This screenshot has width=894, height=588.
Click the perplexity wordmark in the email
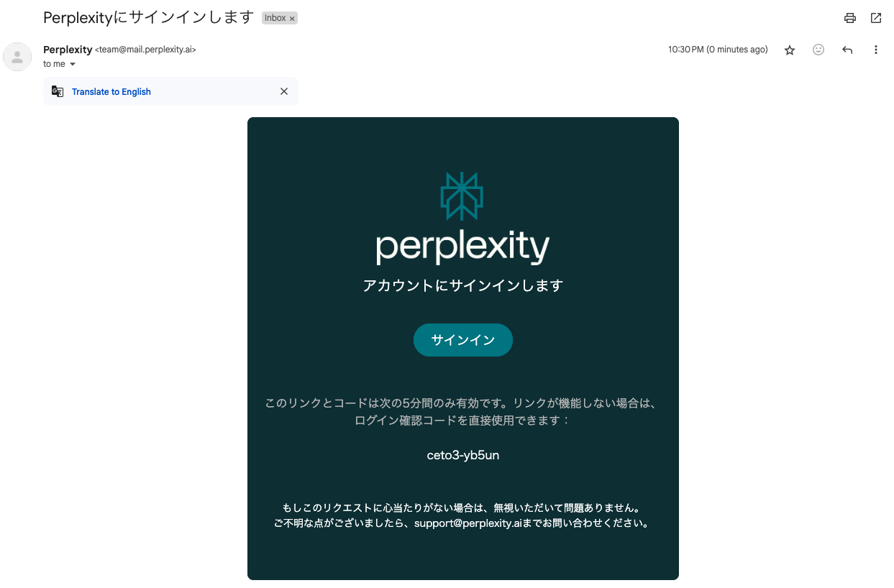pos(462,247)
